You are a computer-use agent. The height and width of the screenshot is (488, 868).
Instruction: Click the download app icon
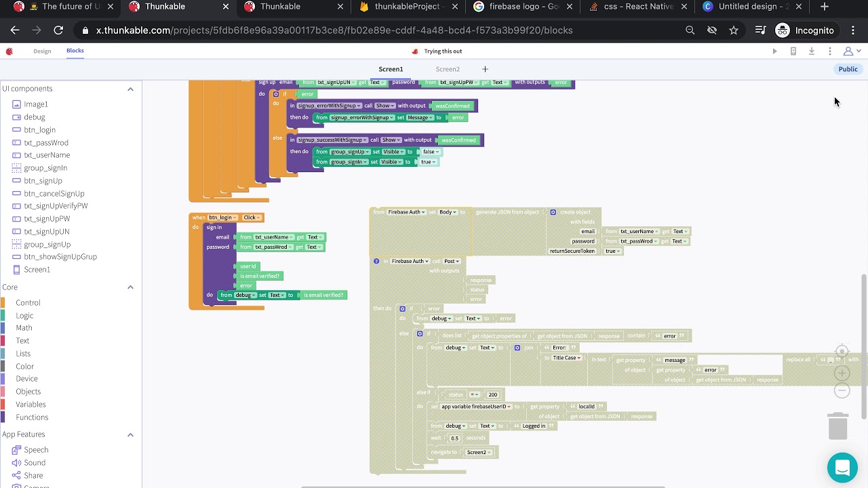tap(812, 52)
